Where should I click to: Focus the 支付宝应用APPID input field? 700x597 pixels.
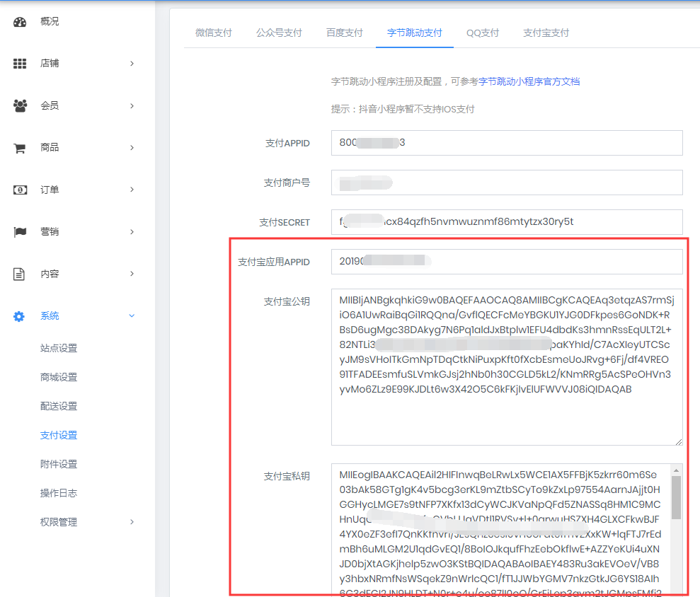tap(507, 262)
